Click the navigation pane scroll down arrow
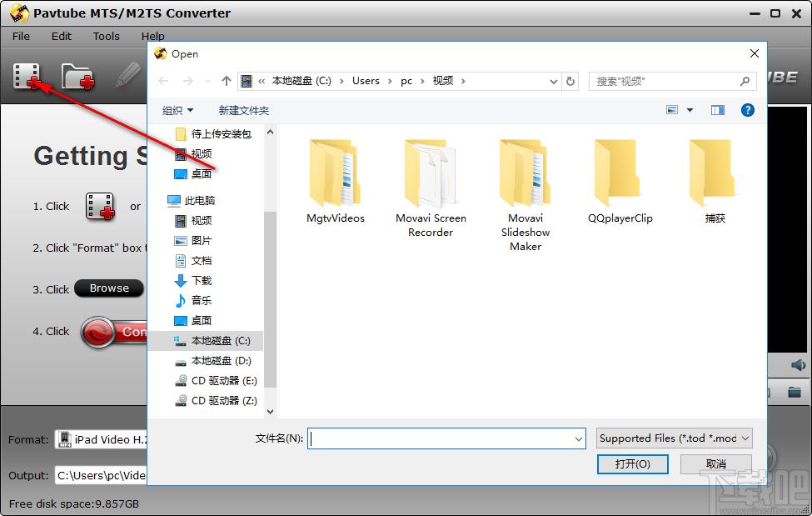812x516 pixels. point(270,411)
